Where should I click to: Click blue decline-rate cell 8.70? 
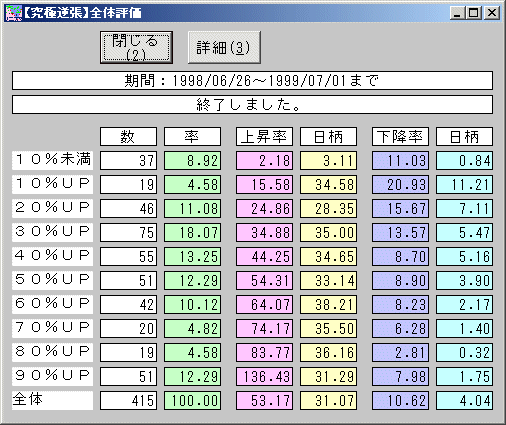point(400,256)
